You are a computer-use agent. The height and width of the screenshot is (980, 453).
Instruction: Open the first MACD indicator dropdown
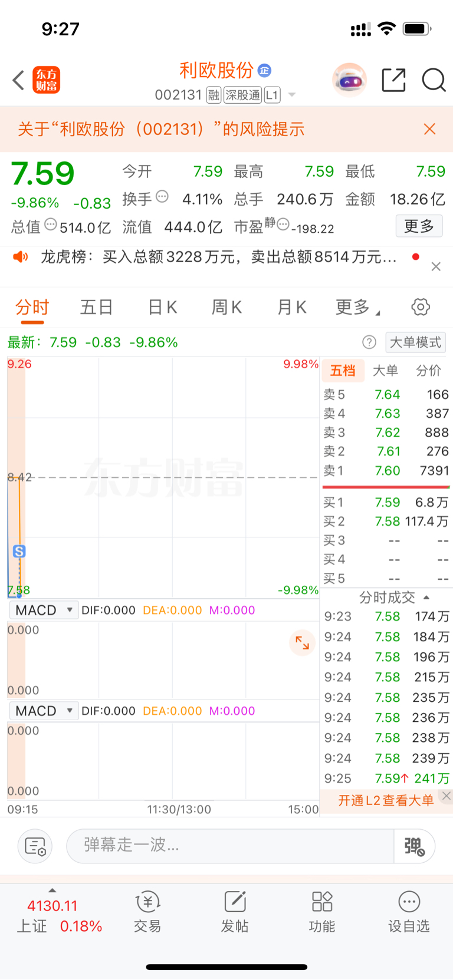coord(44,611)
